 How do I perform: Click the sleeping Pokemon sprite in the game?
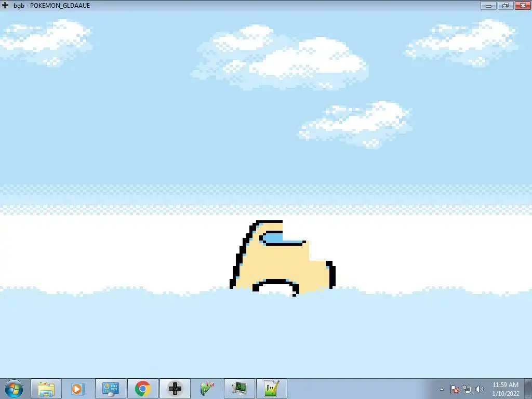point(282,259)
